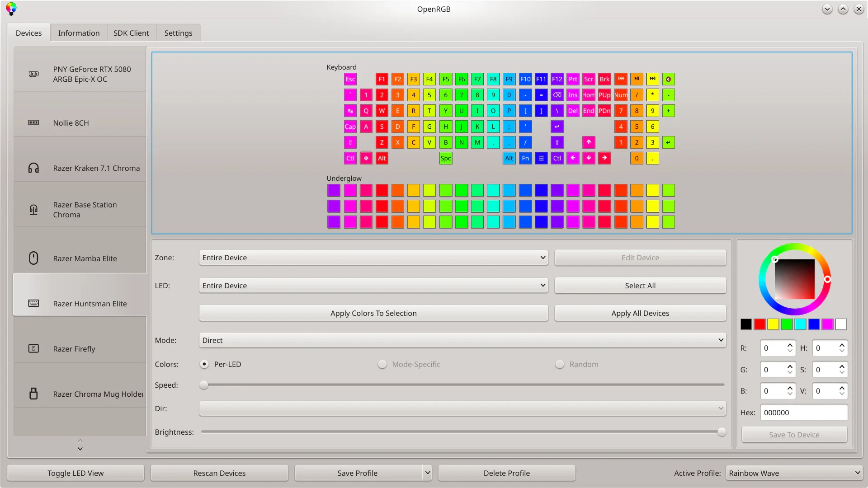Select the mute media key LED
Viewport: 868px width, 488px height.
(668, 79)
